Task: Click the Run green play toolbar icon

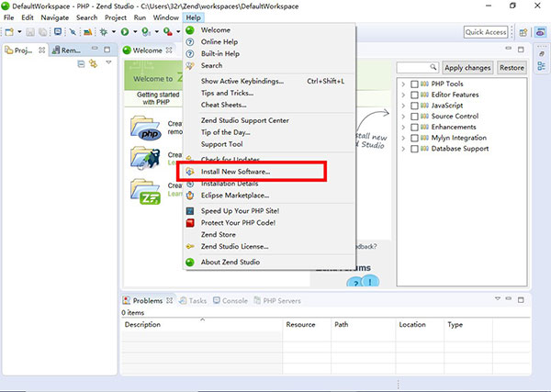Action: click(x=124, y=32)
